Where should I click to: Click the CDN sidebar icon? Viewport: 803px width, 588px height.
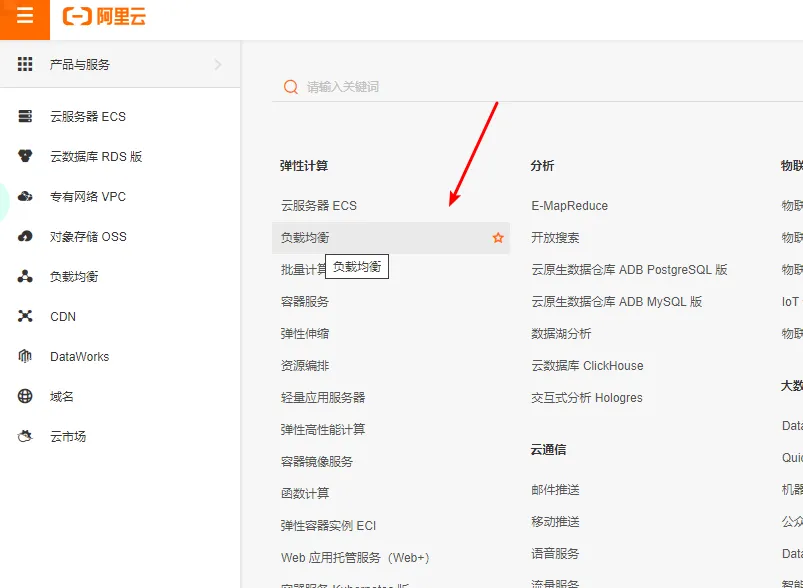click(25, 316)
